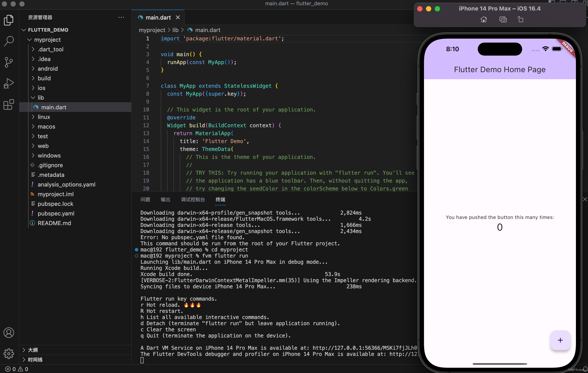Rotate the simulator device icon
Viewport: 588px width, 373px height.
pos(520,20)
